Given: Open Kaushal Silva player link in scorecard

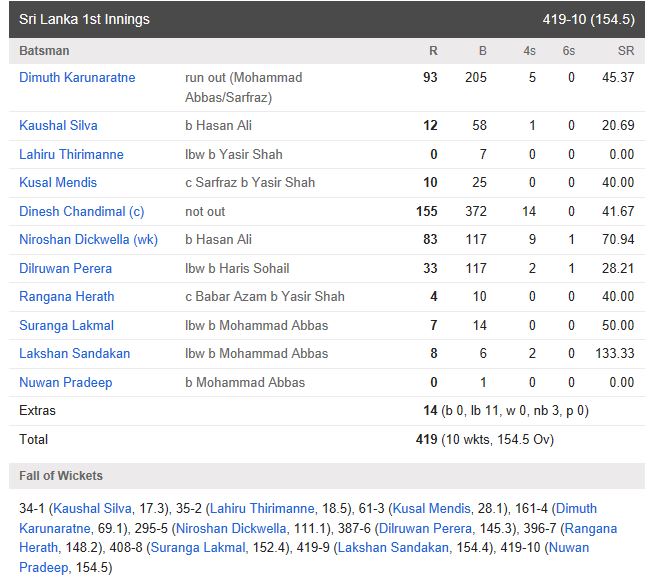Looking at the screenshot, I should click(x=58, y=125).
